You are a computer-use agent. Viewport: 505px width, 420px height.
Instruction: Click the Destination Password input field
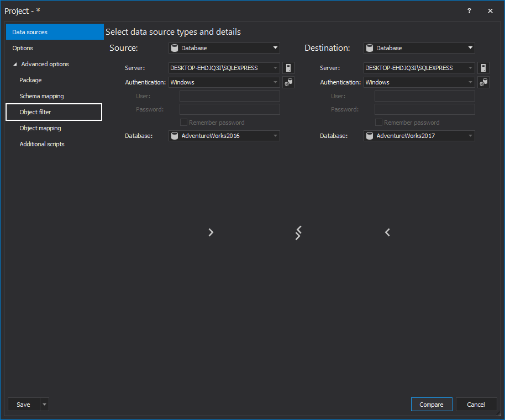424,109
